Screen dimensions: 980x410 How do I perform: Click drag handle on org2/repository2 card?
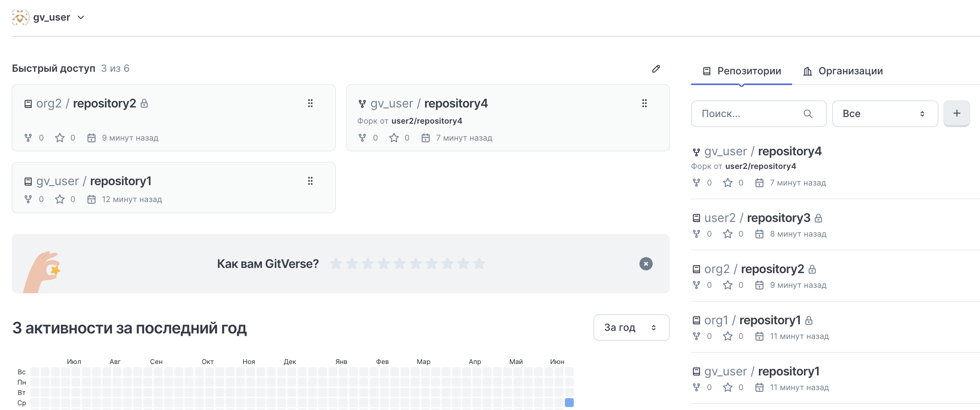[311, 103]
